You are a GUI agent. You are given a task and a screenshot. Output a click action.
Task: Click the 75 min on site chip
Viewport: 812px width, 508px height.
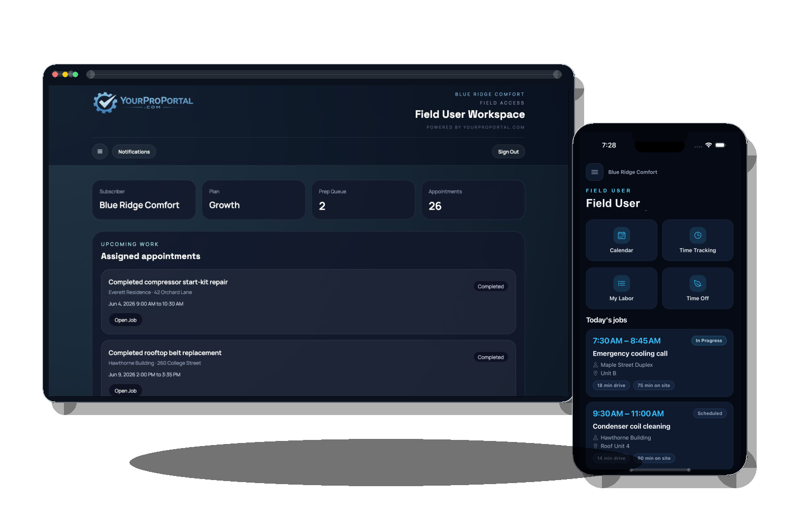pos(654,386)
